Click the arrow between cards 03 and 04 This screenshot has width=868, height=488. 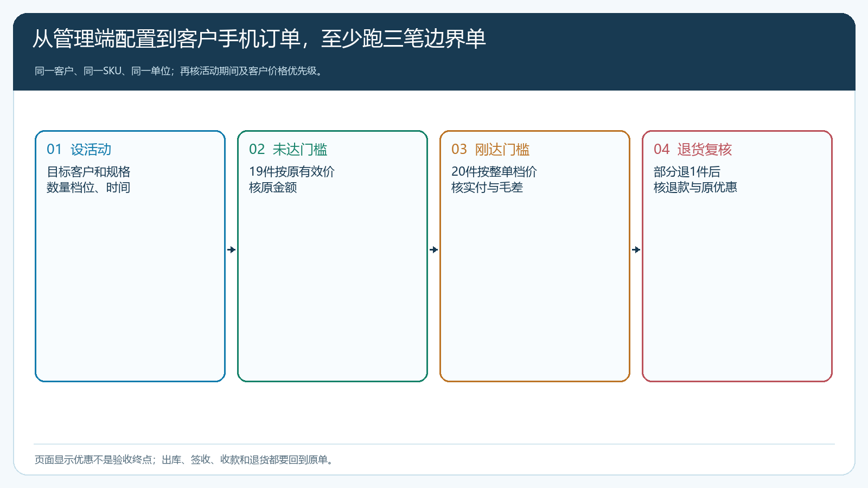636,250
